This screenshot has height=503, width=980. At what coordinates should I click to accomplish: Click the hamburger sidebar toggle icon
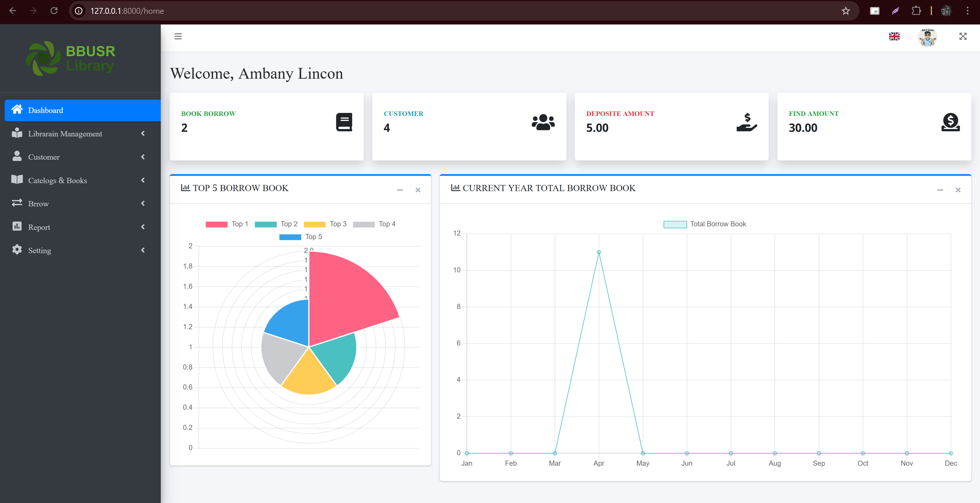(x=178, y=37)
